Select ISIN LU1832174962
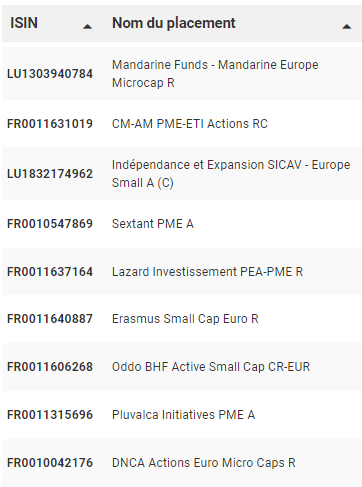This screenshot has height=487, width=362. pos(50,174)
